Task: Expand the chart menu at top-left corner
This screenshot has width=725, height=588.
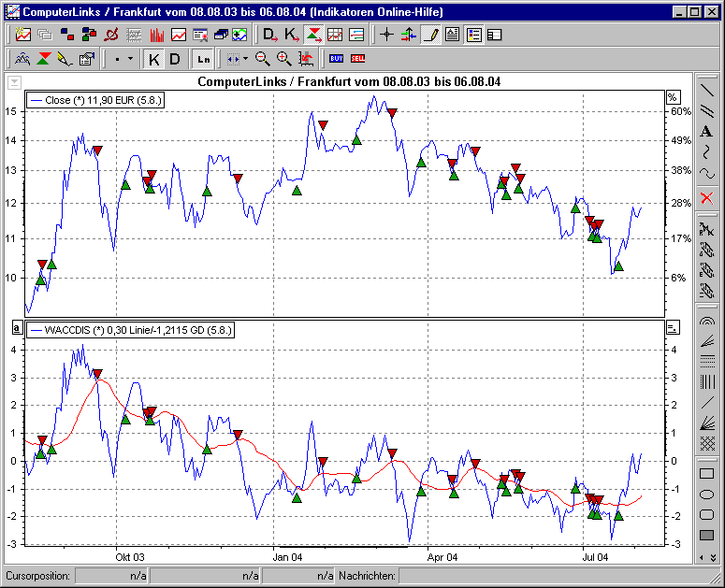Action: tap(14, 82)
